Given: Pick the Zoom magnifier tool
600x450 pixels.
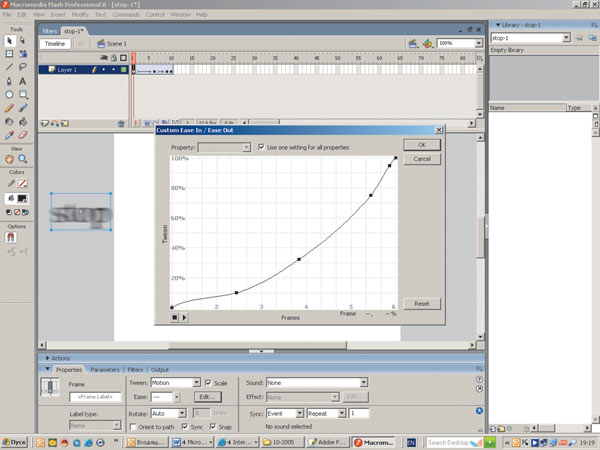Looking at the screenshot, I should pyautogui.click(x=24, y=159).
